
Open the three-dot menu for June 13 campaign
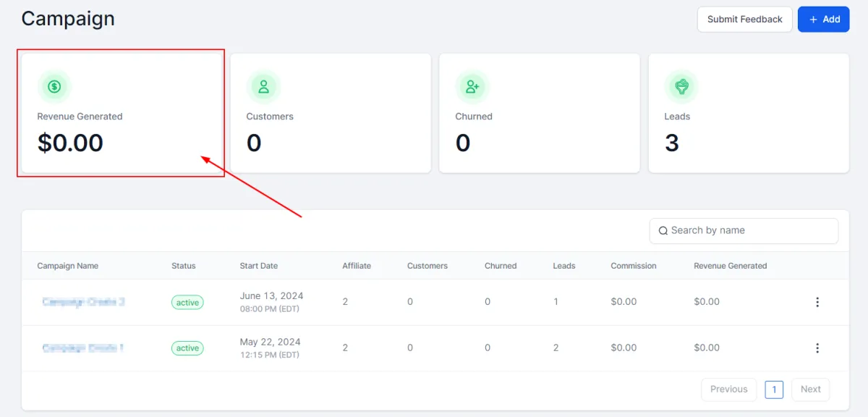click(x=817, y=302)
